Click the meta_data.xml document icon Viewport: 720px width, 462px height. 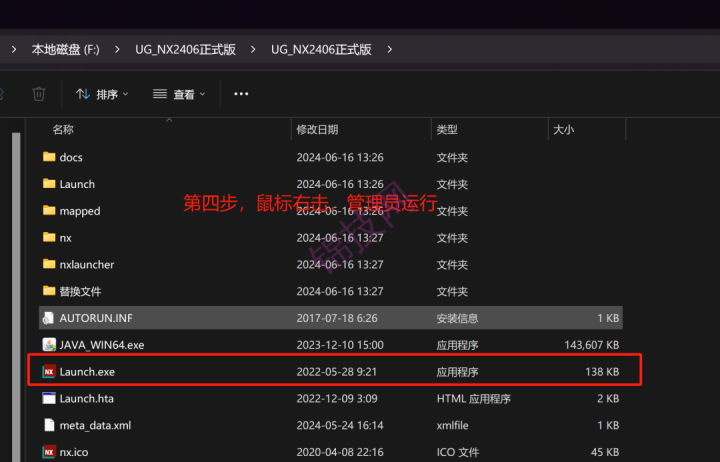[x=49, y=425]
